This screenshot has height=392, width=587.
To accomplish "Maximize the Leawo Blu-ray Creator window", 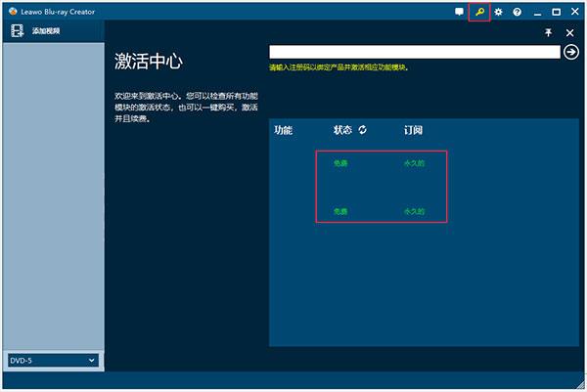I will pos(557,12).
